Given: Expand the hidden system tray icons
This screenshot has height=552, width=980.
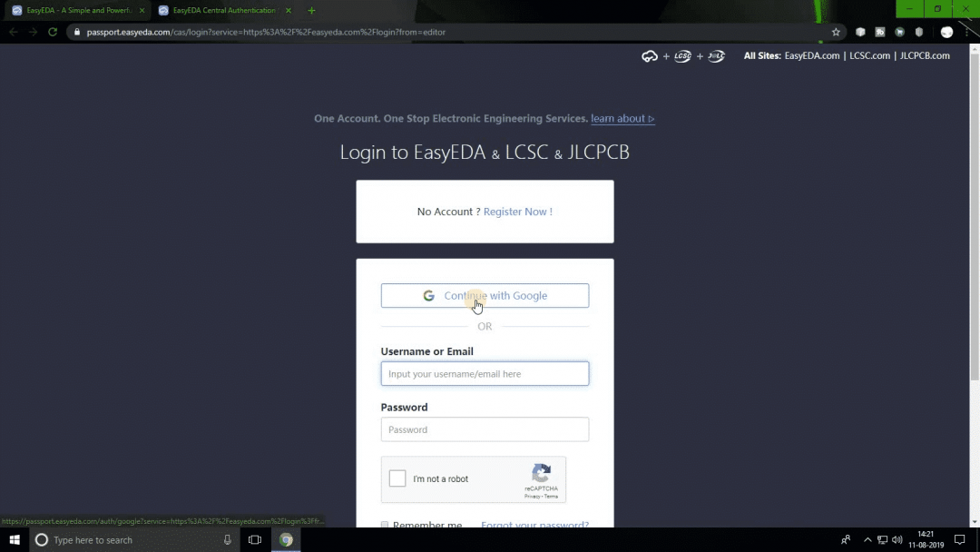Looking at the screenshot, I should click(x=867, y=539).
